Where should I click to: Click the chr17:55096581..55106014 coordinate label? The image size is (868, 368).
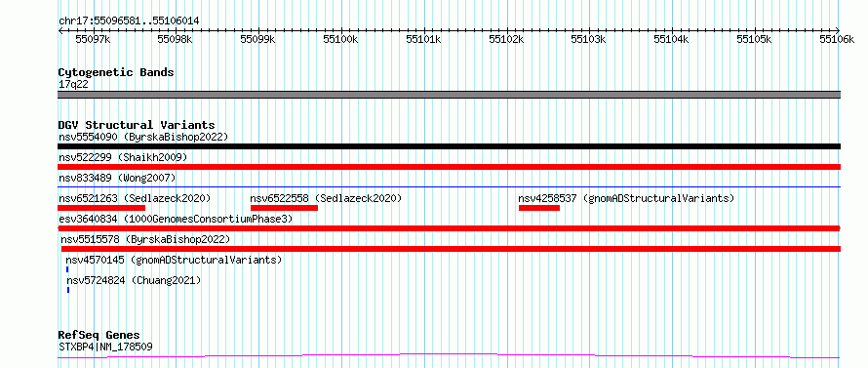click(129, 21)
